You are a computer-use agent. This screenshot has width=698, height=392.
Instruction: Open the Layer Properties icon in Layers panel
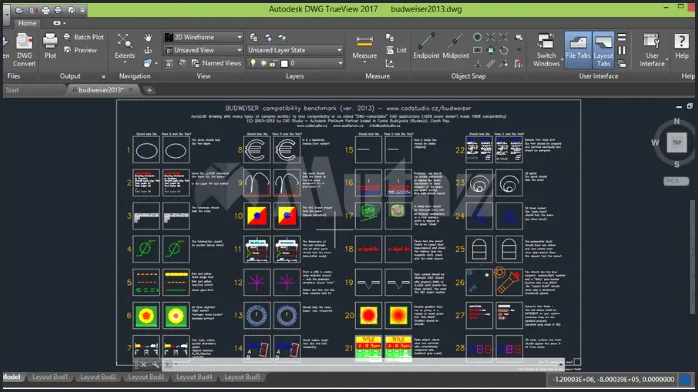(253, 37)
